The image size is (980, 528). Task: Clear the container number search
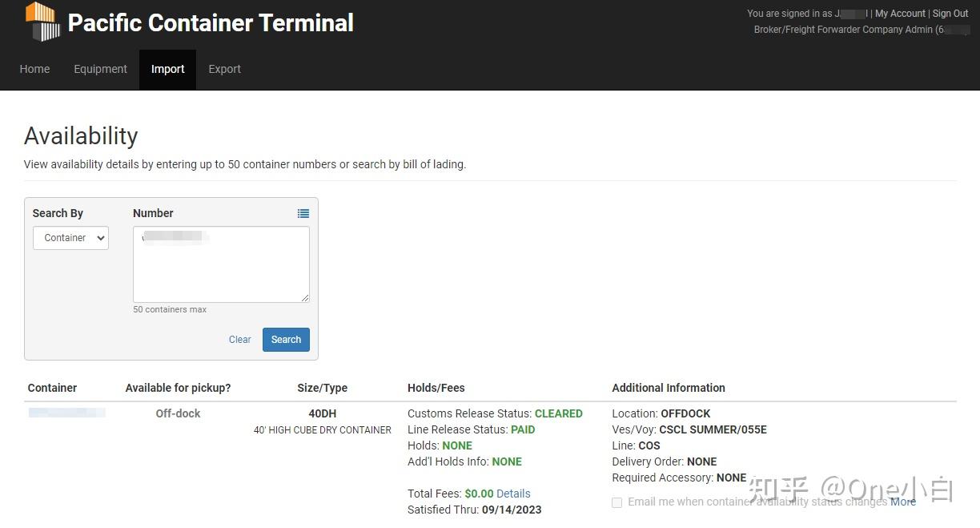[x=239, y=340]
